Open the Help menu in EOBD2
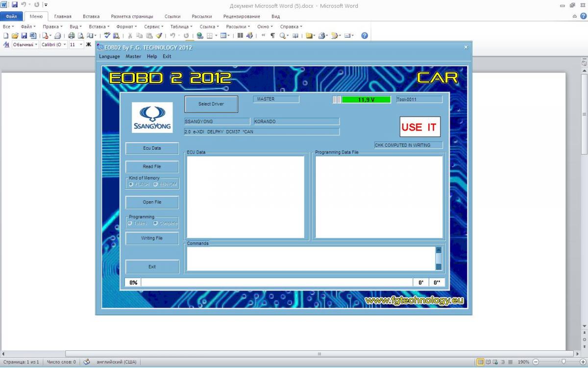Viewport: 588px width, 368px height. click(x=152, y=56)
